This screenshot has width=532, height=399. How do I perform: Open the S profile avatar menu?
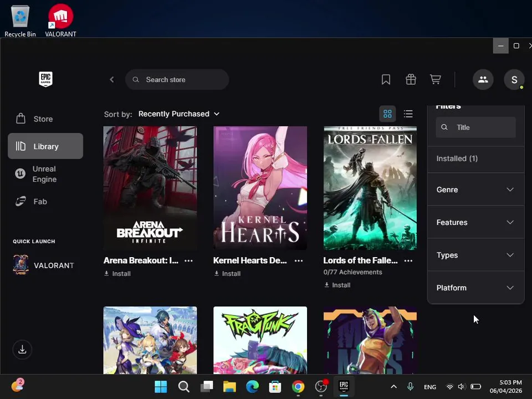514,79
